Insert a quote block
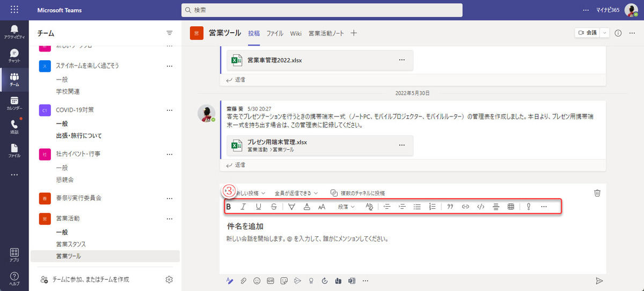 pos(451,206)
